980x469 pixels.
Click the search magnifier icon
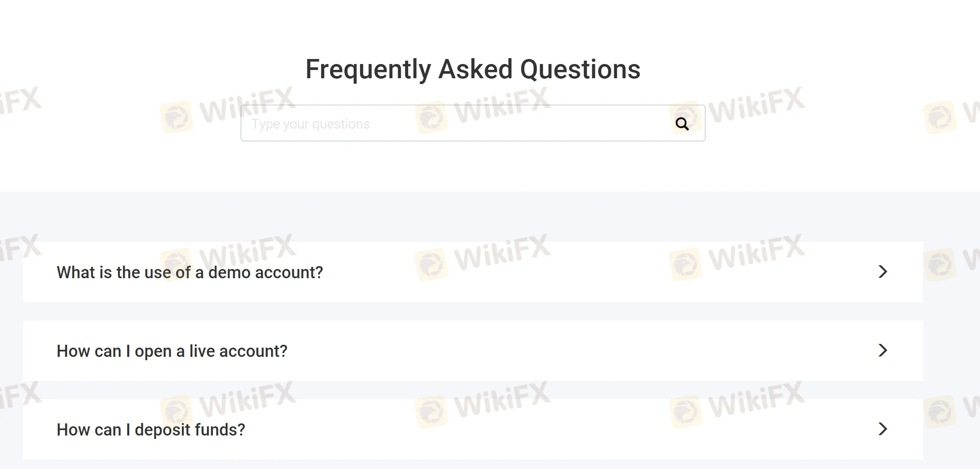point(682,123)
